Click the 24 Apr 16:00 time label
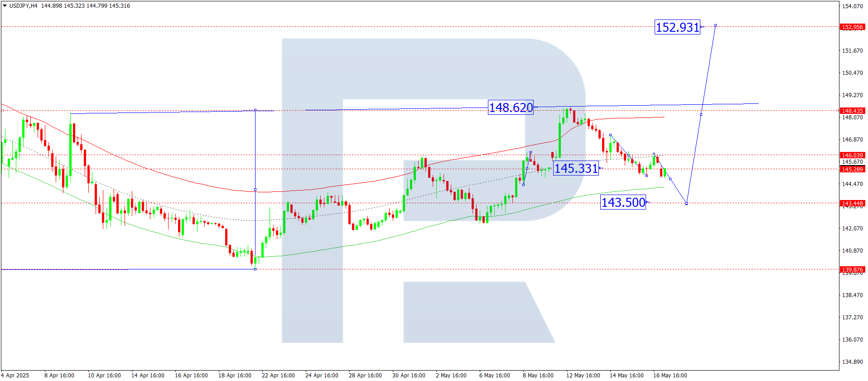Screen dimensions: 868x381 pyautogui.click(x=322, y=376)
